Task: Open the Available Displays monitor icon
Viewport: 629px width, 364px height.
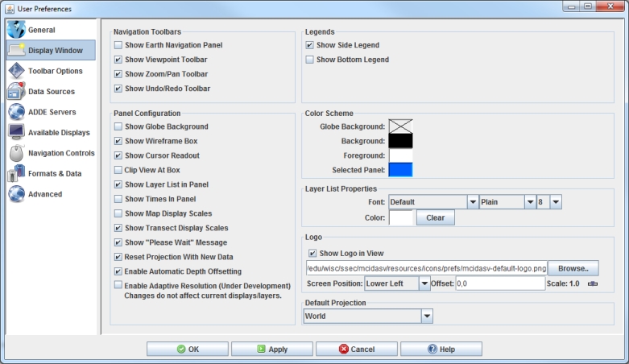Action: pos(16,132)
